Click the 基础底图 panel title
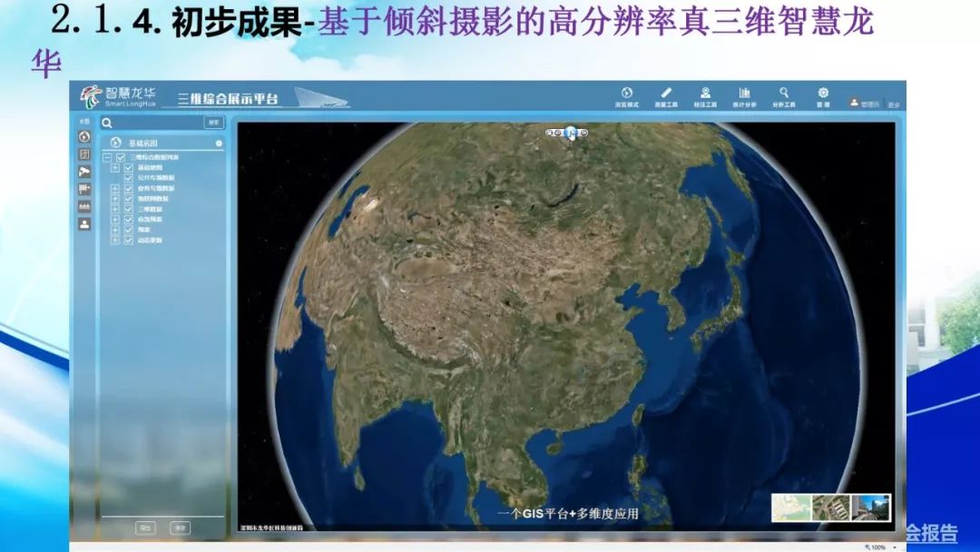The height and width of the screenshot is (552, 980). (143, 143)
